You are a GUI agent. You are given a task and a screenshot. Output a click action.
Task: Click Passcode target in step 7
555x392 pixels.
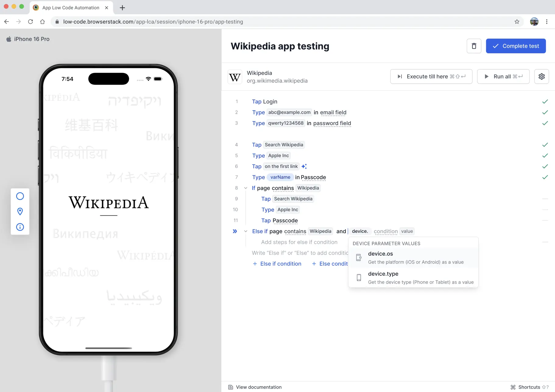coord(313,177)
